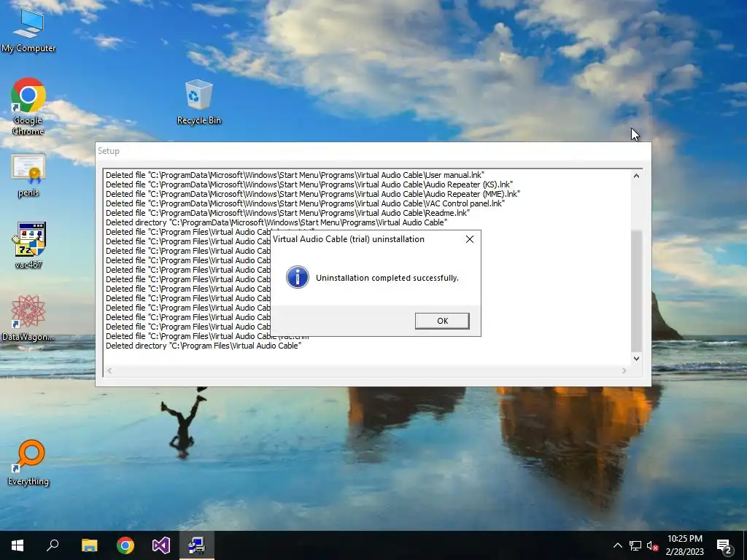Open the Action Center notifications icon
Image resolution: width=747 pixels, height=560 pixels.
[724, 545]
